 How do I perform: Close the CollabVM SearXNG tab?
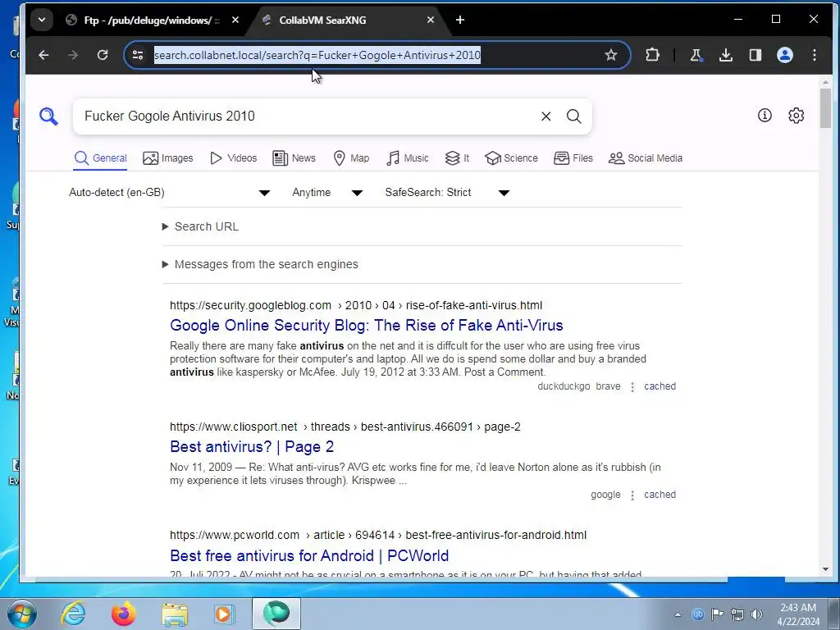pyautogui.click(x=431, y=20)
